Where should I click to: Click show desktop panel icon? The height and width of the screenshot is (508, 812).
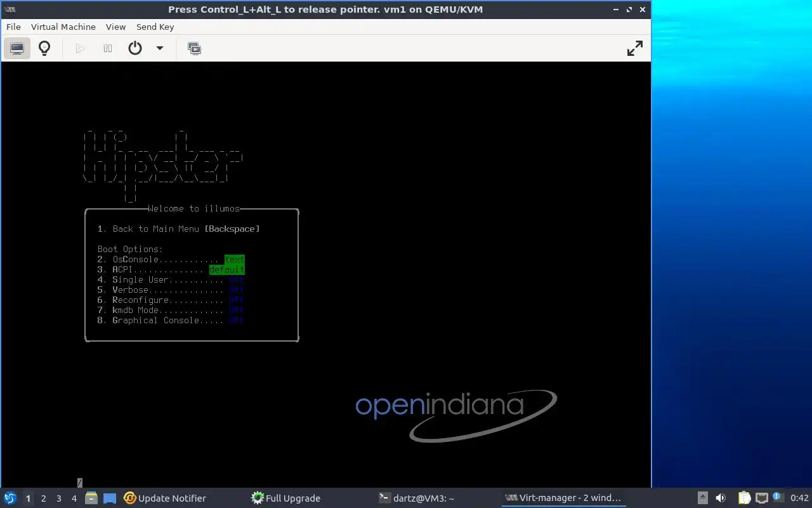[x=110, y=498]
